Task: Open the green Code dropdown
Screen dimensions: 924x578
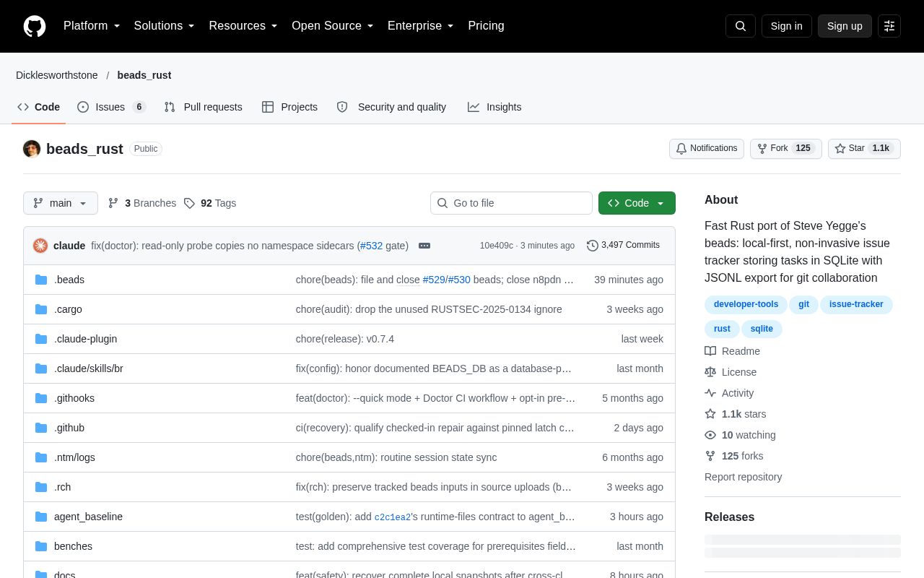Action: (637, 203)
